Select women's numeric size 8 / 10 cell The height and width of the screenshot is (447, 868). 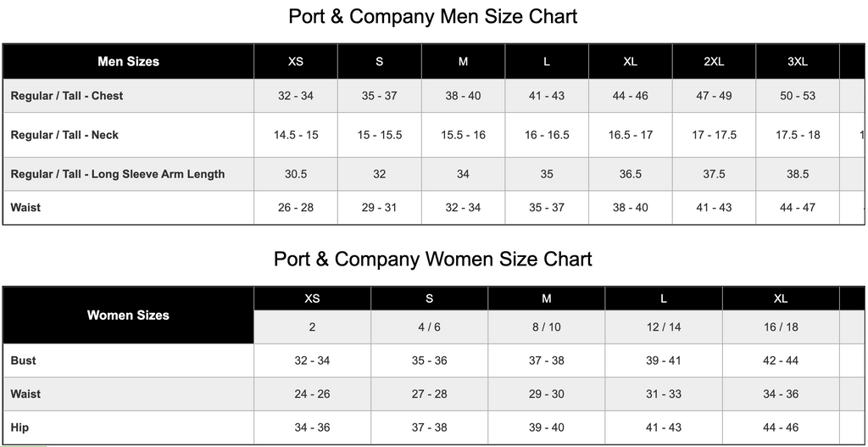click(x=546, y=327)
